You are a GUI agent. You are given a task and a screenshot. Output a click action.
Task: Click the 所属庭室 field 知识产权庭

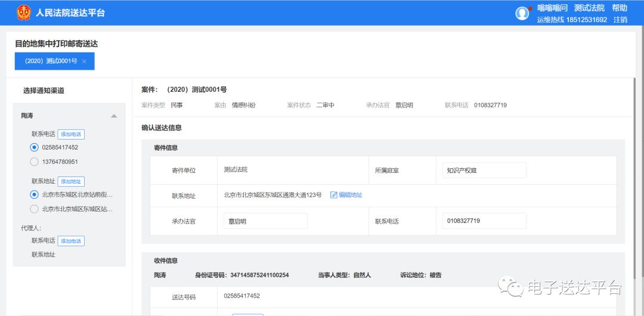pyautogui.click(x=484, y=170)
